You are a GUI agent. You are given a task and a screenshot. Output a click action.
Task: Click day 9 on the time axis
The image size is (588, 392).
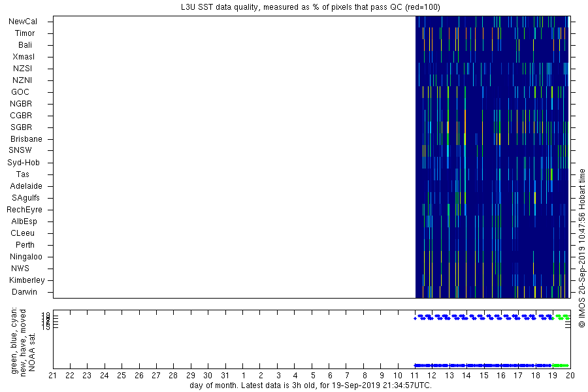tap(382, 376)
